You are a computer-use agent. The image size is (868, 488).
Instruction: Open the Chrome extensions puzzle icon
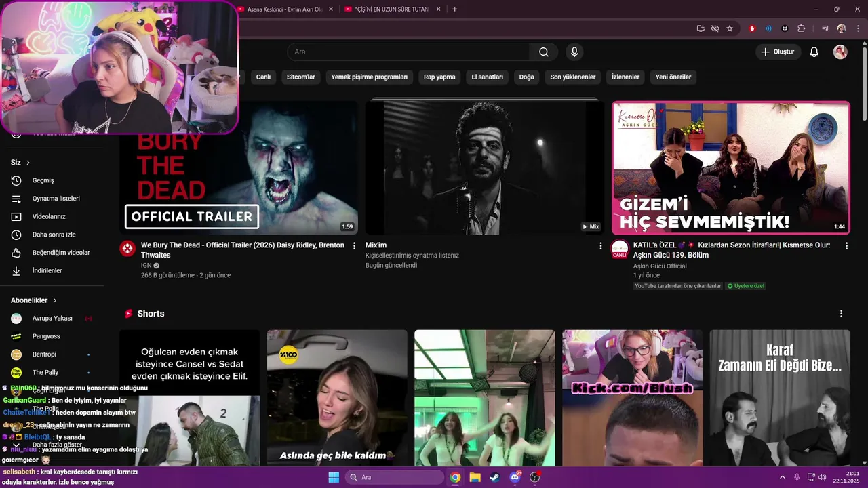(x=802, y=28)
